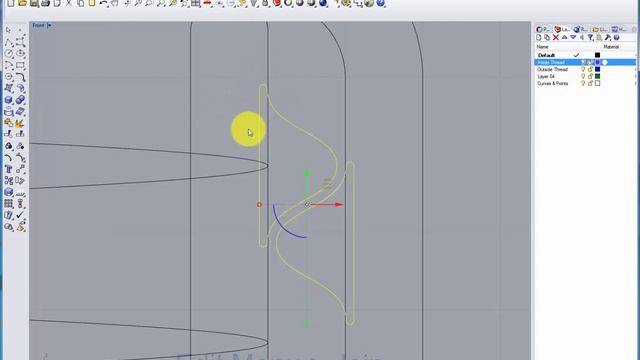This screenshot has height=360, width=640.
Task: Click the Front viewport title label
Action: (x=38, y=25)
